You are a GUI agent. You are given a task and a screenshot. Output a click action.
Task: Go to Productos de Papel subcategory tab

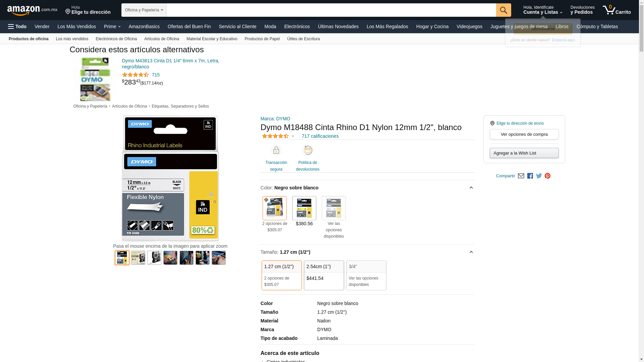point(262,39)
